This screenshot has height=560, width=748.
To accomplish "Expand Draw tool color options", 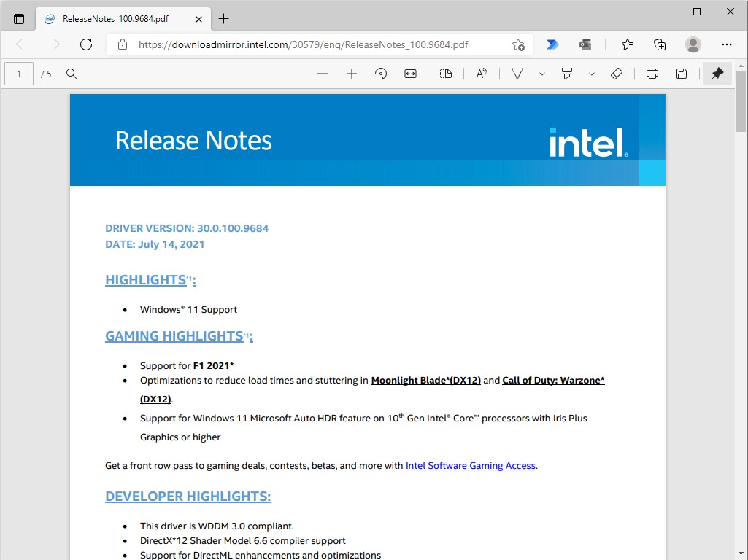I will [542, 74].
